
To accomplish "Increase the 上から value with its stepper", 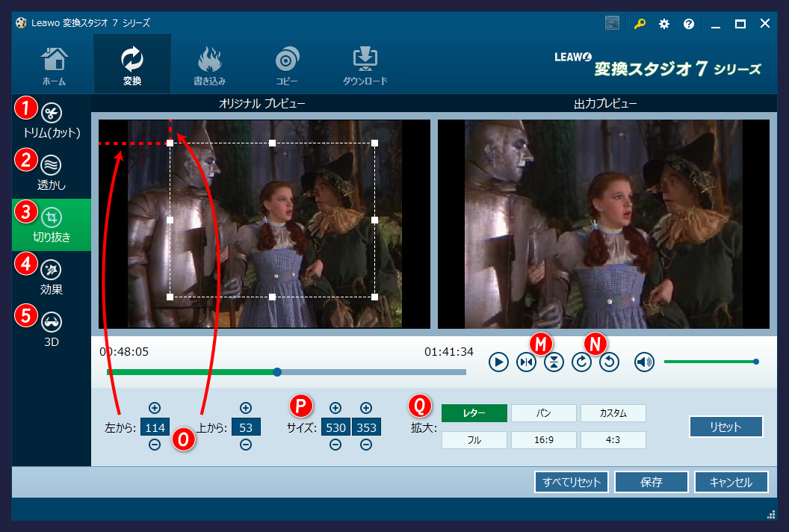I will [246, 408].
